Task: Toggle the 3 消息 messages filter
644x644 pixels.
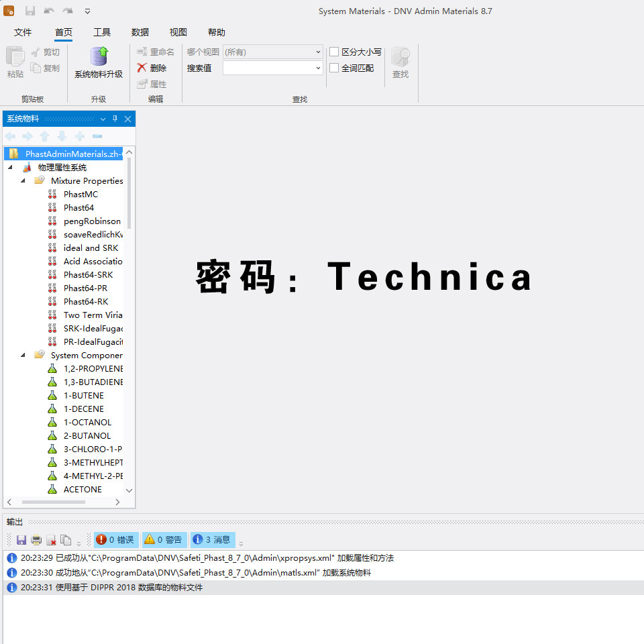Action: point(213,539)
